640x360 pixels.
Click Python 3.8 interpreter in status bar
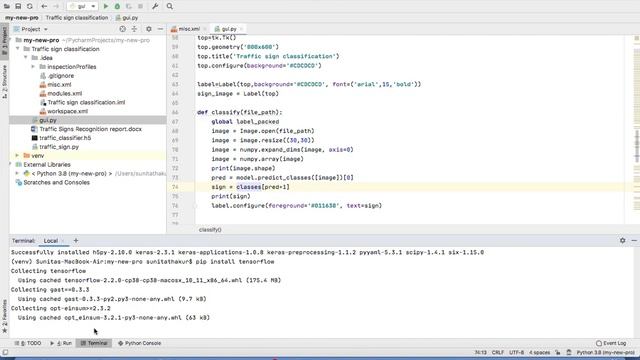click(605, 352)
